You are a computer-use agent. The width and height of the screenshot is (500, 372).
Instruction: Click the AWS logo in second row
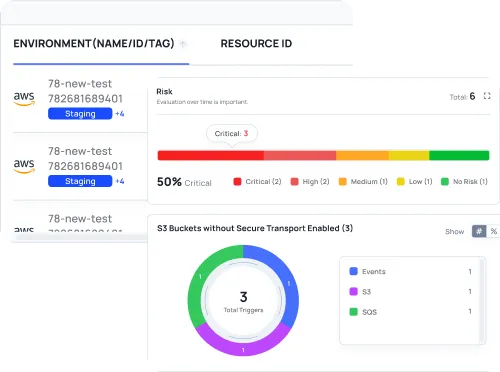(24, 166)
